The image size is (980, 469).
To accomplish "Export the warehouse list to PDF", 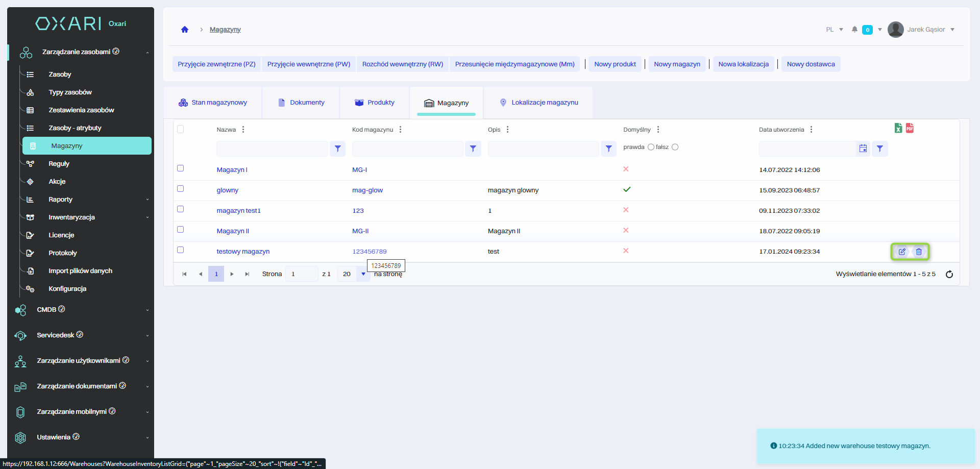I will (x=910, y=128).
